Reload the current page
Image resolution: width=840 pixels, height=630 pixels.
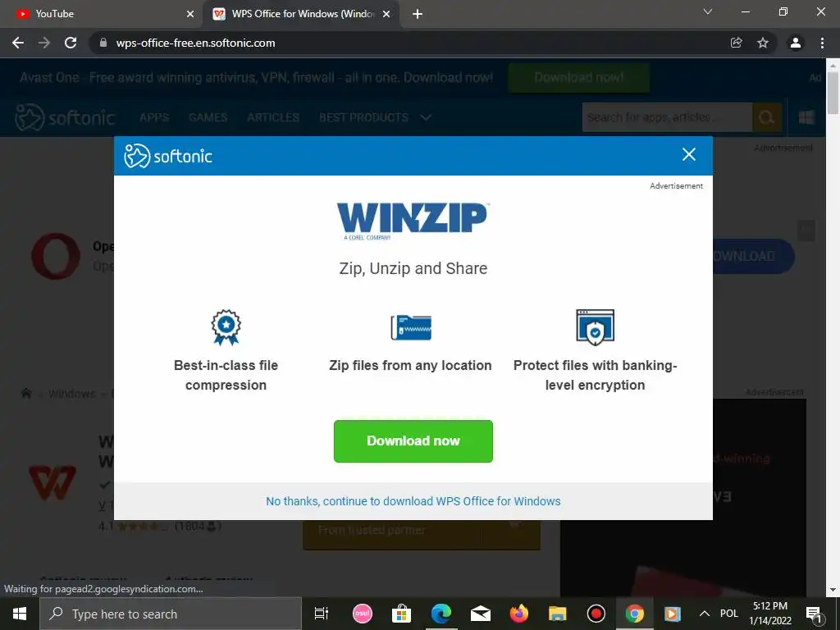point(71,43)
